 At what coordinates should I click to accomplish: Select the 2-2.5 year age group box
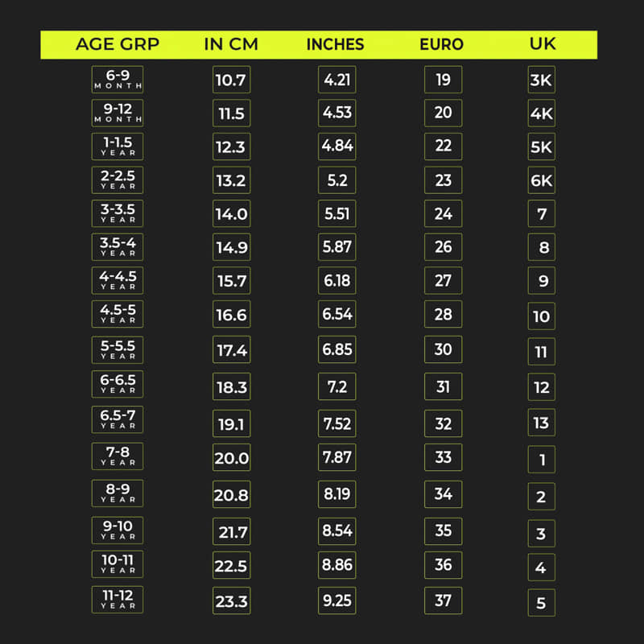[118, 180]
